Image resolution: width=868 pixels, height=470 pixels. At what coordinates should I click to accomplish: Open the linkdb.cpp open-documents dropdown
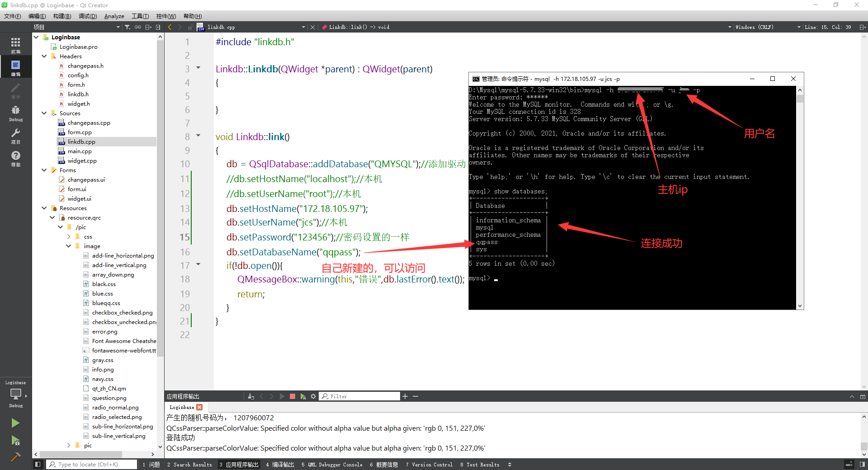[x=303, y=27]
